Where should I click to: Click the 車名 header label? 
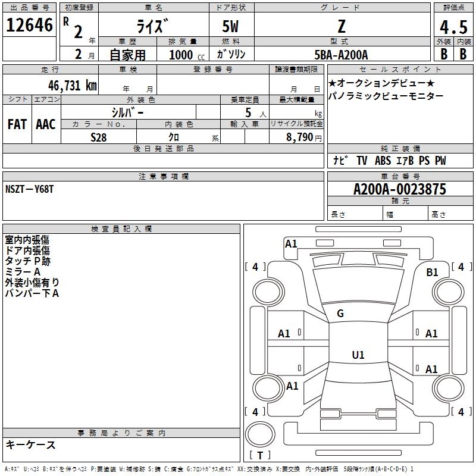[154, 8]
